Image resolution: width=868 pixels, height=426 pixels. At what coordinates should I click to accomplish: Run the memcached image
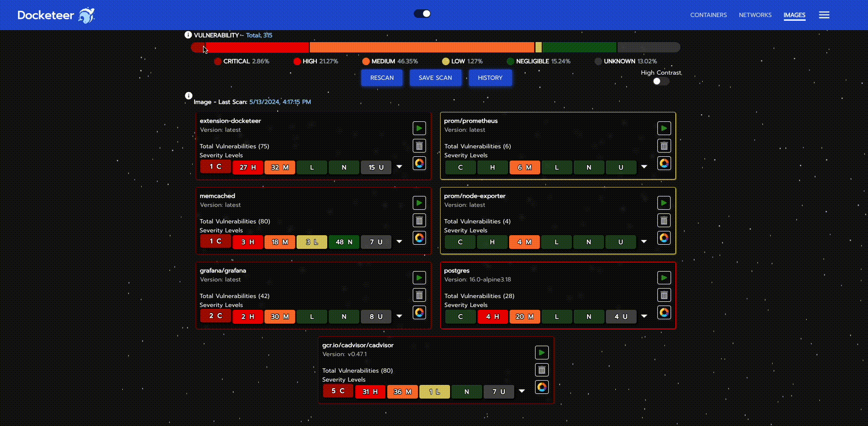[x=419, y=203]
